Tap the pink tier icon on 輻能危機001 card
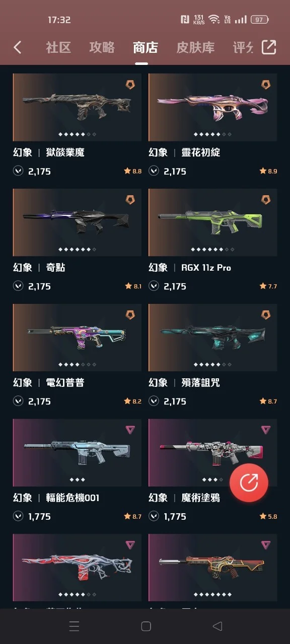This screenshot has width=290, height=644. tap(130, 430)
